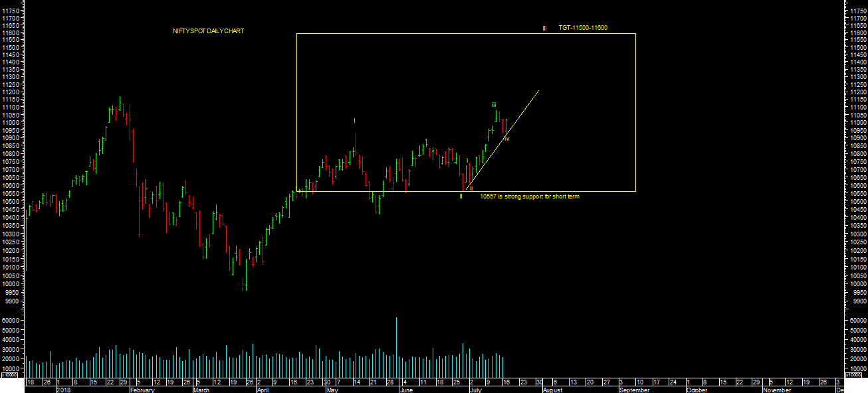Click the x10000 multiplier box at bottom right

coord(853,375)
